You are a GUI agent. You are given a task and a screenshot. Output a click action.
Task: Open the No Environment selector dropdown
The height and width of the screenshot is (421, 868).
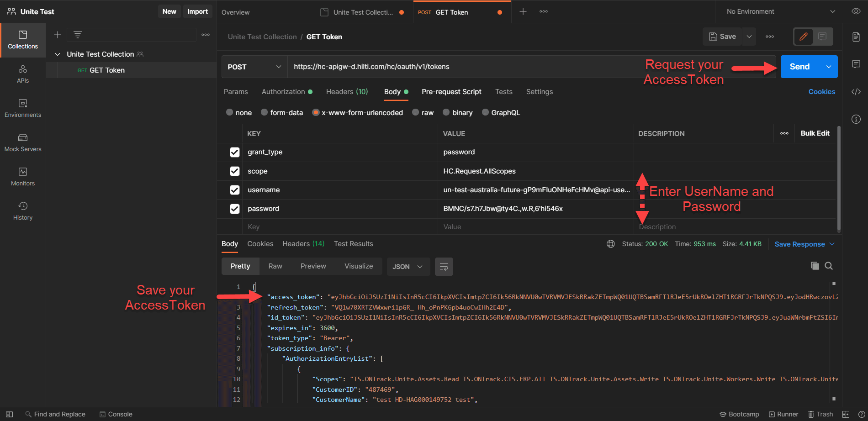pyautogui.click(x=781, y=11)
